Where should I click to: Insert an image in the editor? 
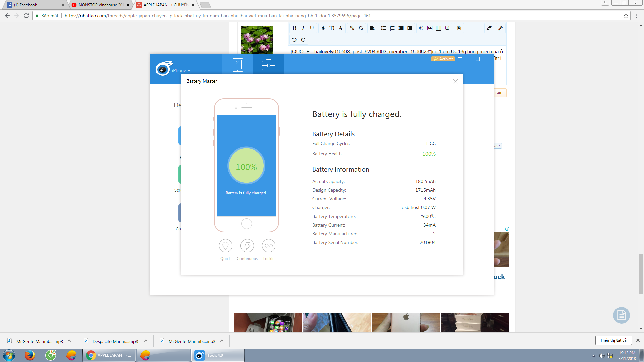pos(430,28)
